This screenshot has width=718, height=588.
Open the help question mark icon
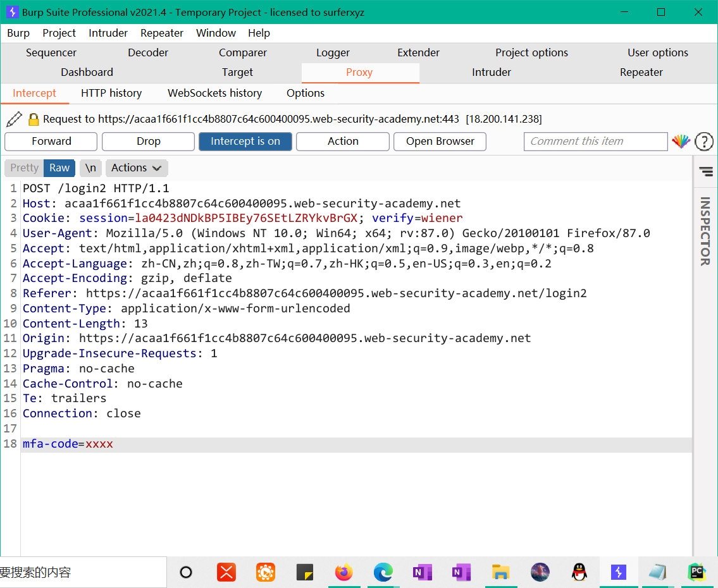coord(704,142)
